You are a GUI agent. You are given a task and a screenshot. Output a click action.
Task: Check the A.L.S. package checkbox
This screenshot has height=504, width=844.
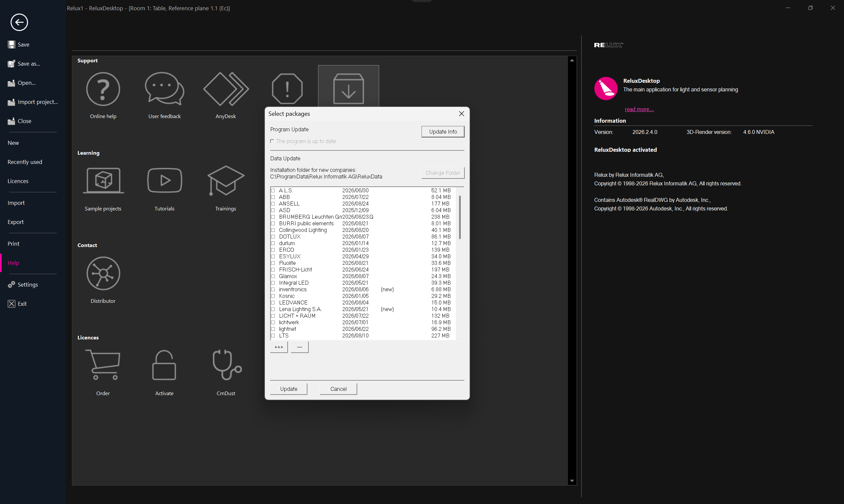tap(273, 191)
